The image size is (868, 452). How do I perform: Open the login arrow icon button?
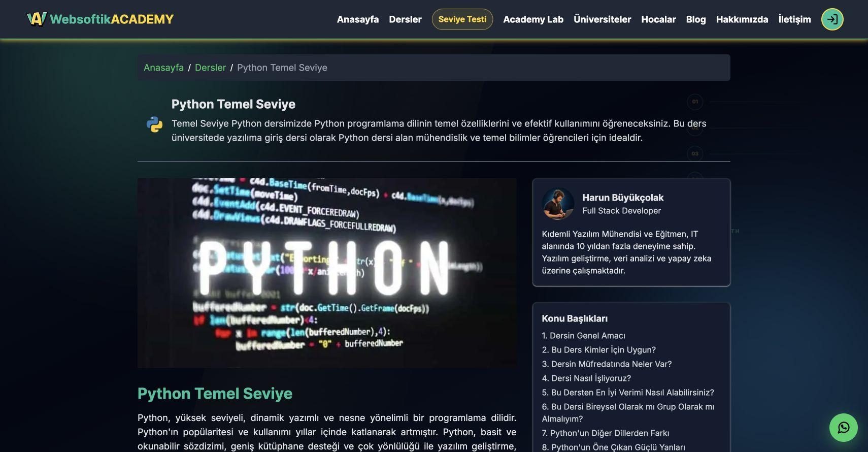[832, 19]
